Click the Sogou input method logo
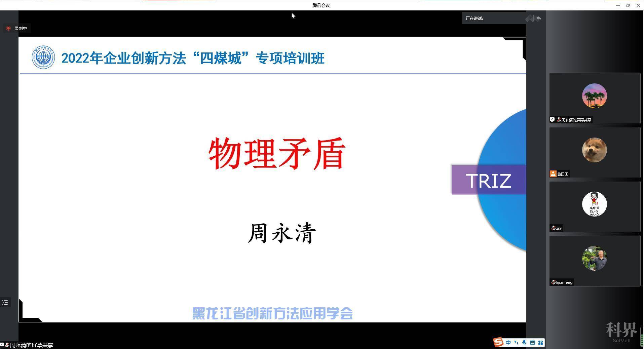Image resolution: width=644 pixels, height=349 pixels. point(498,342)
